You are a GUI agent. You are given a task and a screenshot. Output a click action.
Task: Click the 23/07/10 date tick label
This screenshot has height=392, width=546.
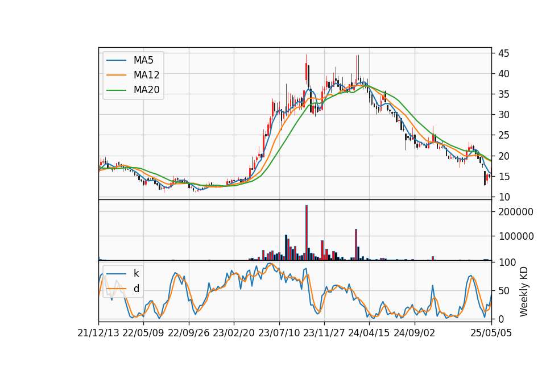pyautogui.click(x=279, y=333)
